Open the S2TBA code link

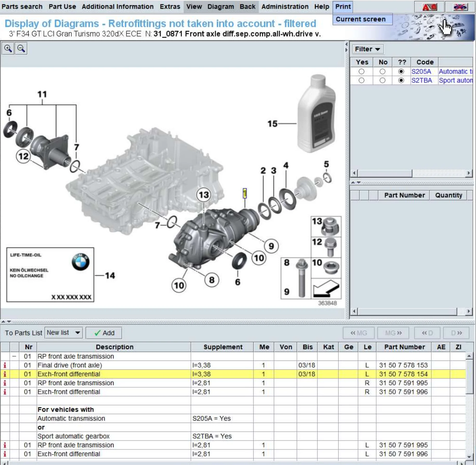[x=421, y=81]
